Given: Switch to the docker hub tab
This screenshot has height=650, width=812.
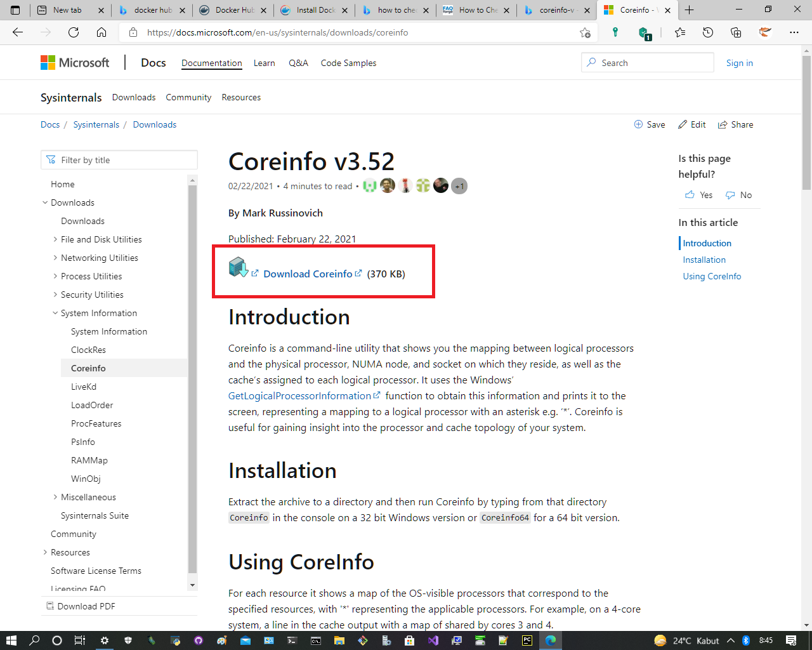Looking at the screenshot, I should [152, 10].
